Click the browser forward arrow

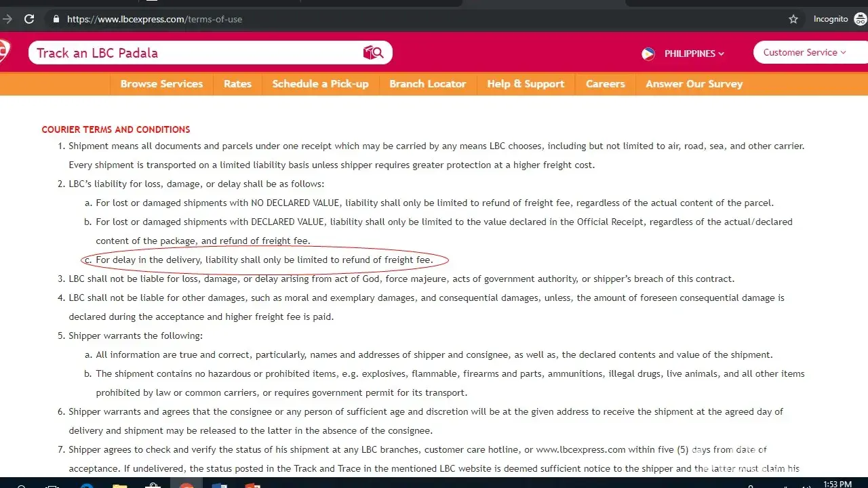pyautogui.click(x=7, y=19)
